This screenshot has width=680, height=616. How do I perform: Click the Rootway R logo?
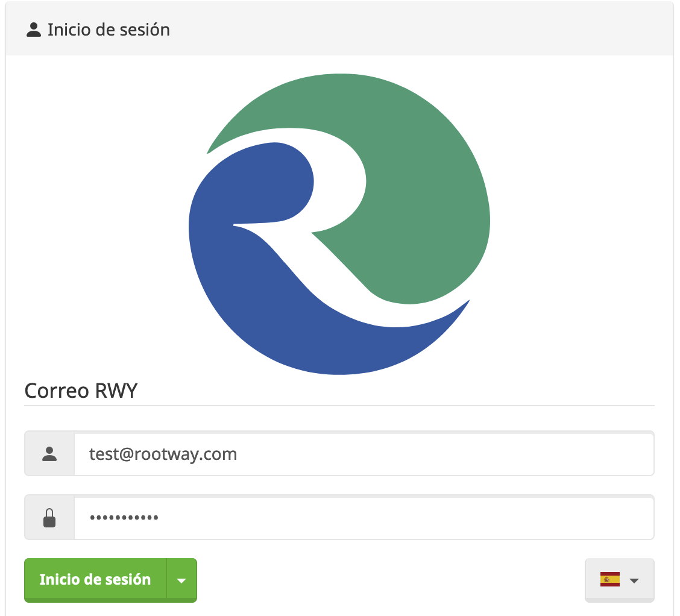339,224
